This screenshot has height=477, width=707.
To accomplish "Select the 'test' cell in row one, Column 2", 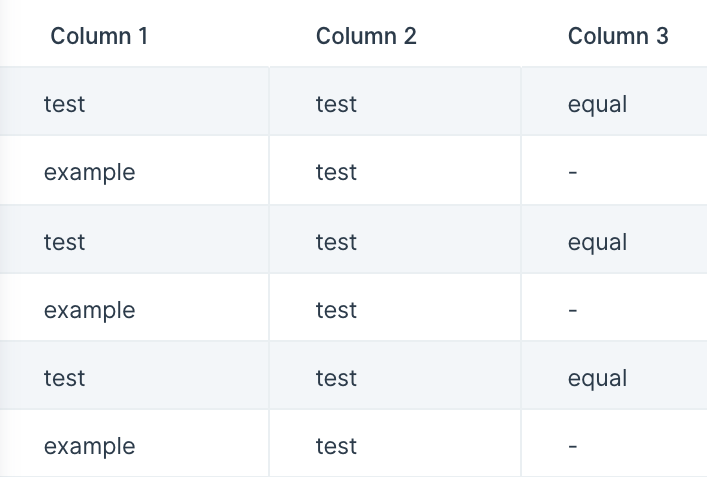I will 395,101.
